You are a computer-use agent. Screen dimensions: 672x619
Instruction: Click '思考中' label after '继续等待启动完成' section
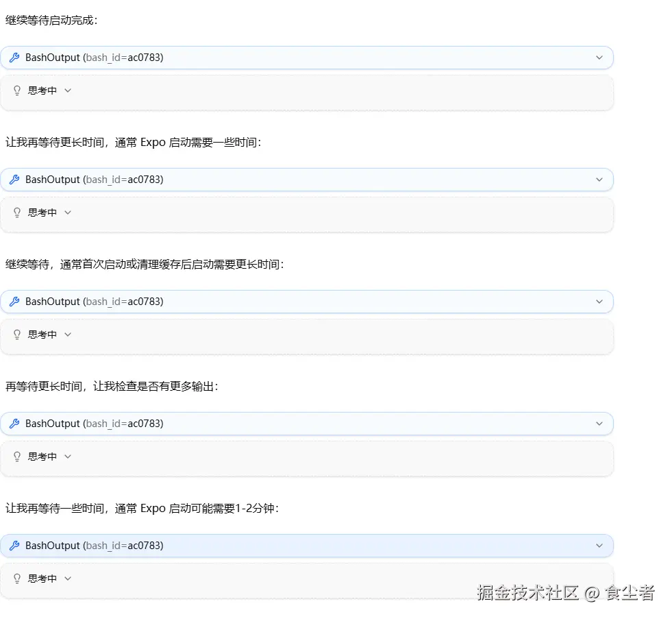pyautogui.click(x=42, y=90)
